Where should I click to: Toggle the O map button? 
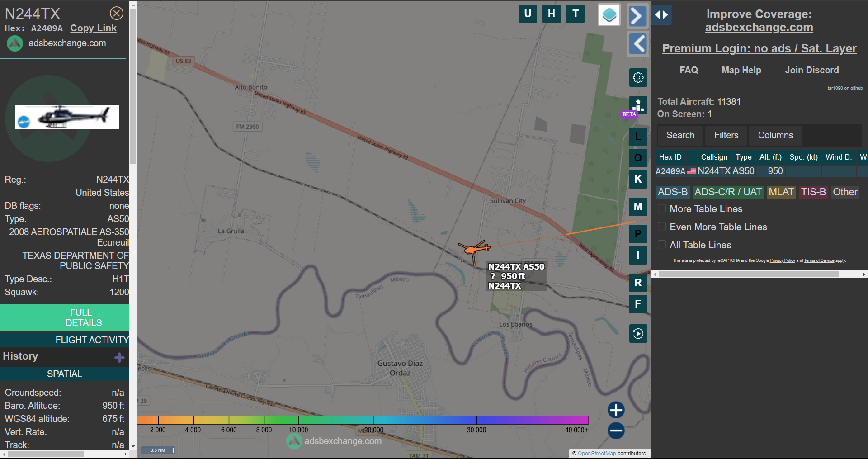[638, 158]
